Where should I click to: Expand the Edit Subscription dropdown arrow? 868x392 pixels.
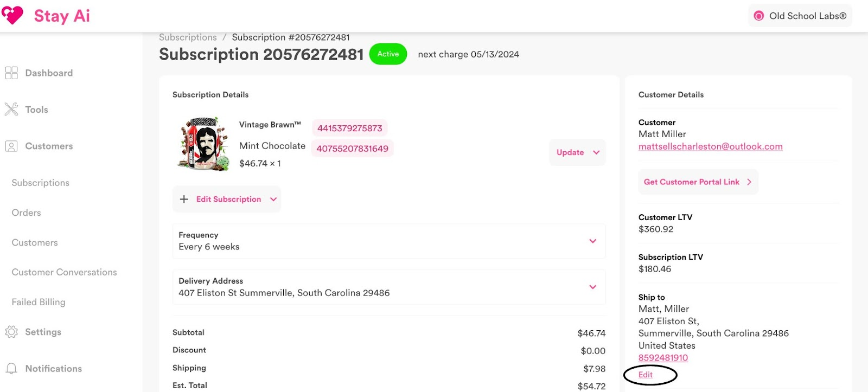point(273,199)
